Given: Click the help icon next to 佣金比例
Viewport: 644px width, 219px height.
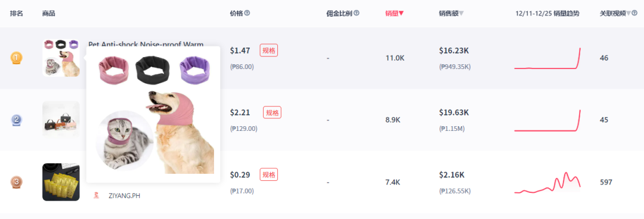Looking at the screenshot, I should coord(357,13).
